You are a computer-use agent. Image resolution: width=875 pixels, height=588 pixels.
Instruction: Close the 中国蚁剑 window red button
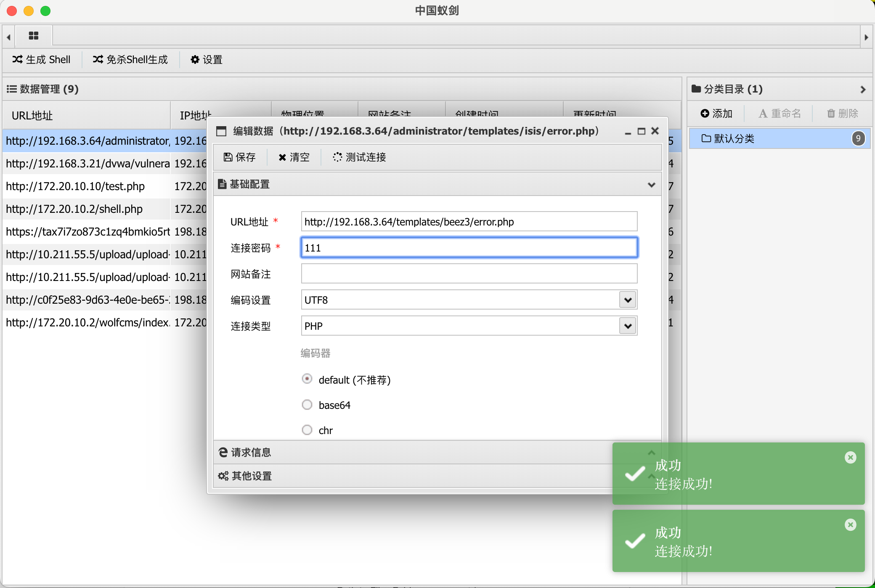(x=12, y=11)
